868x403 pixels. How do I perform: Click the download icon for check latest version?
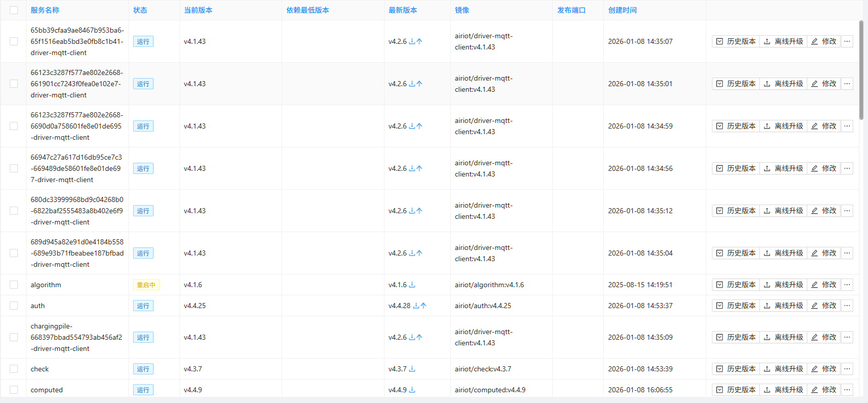point(412,369)
